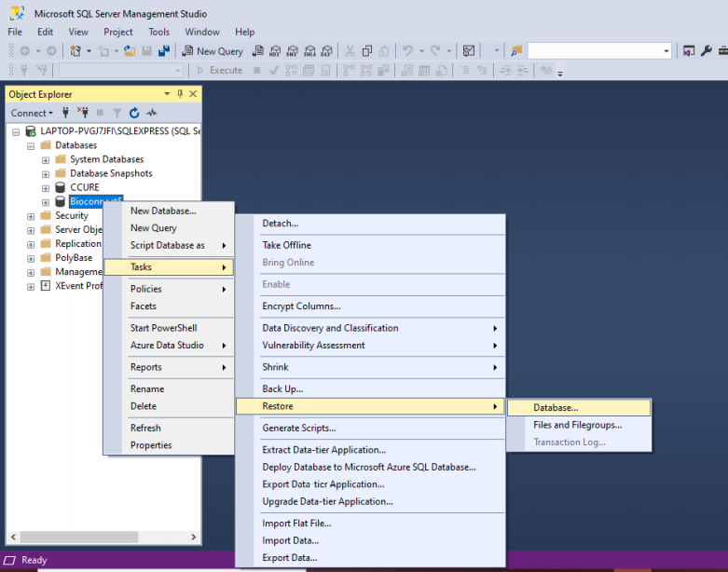728x572 pixels.
Task: Click the Refresh icon in Object Explorer toolbar
Action: coord(134,113)
